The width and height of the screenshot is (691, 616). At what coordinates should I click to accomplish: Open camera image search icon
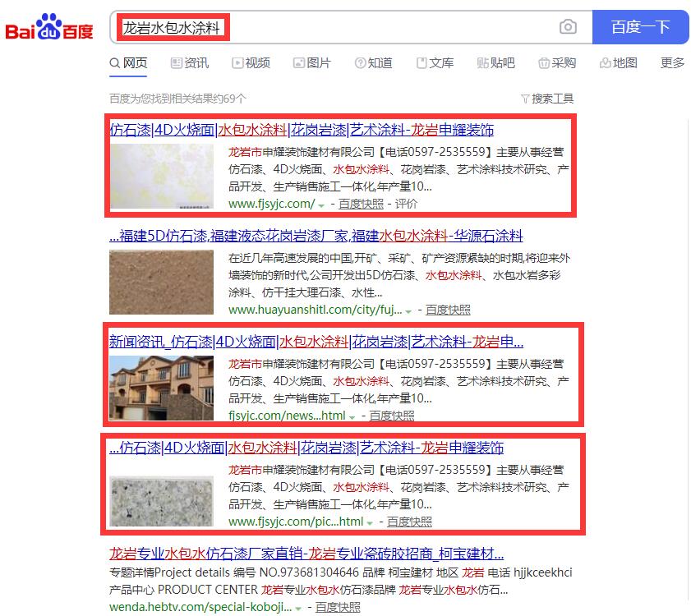(x=568, y=27)
